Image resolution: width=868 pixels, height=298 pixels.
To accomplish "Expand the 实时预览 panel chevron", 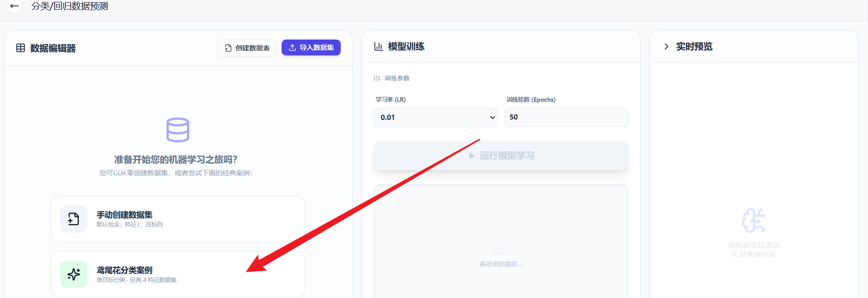I will click(x=666, y=46).
